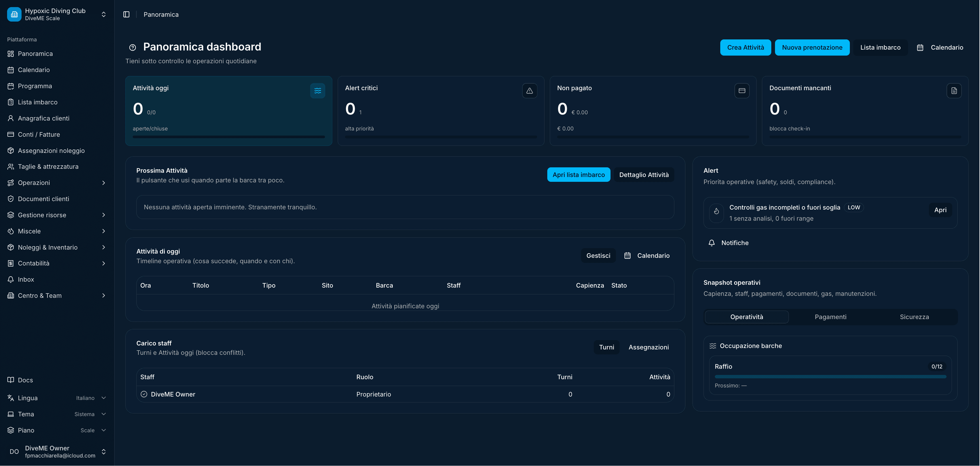This screenshot has height=466, width=980.
Task: Expand Noleggi & Inventario chevron
Action: (x=104, y=247)
